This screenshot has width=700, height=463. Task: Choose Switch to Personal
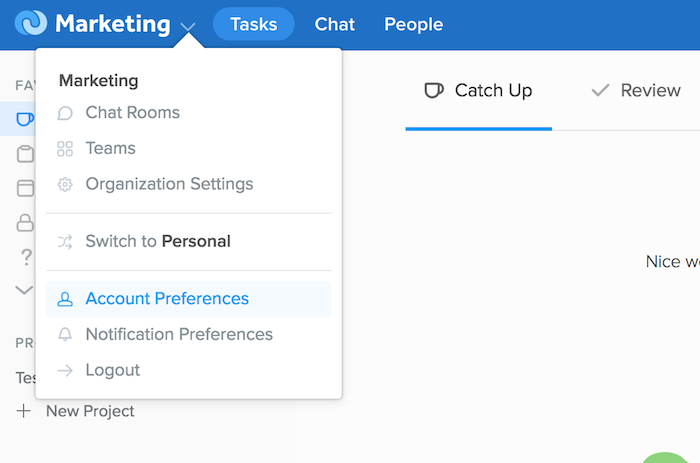(x=189, y=241)
